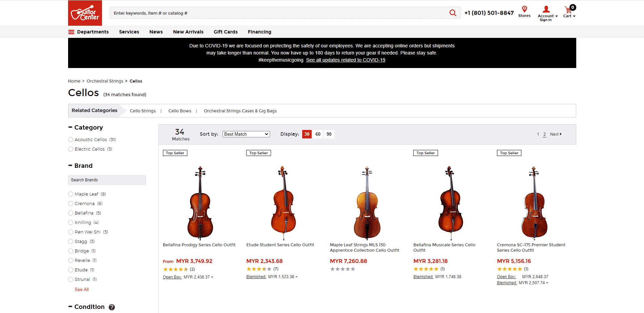Display 30 items per page
Screen dimensions: 644x313
pos(307,134)
